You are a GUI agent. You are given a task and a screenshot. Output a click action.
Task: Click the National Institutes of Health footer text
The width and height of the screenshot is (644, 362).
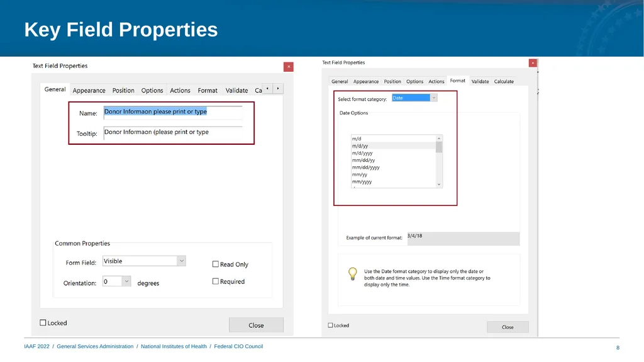tap(174, 346)
